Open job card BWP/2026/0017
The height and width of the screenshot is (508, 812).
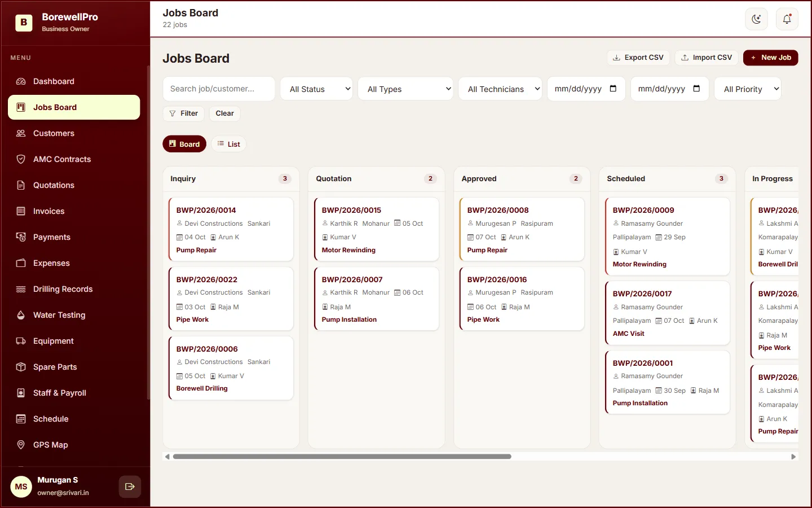tap(668, 313)
